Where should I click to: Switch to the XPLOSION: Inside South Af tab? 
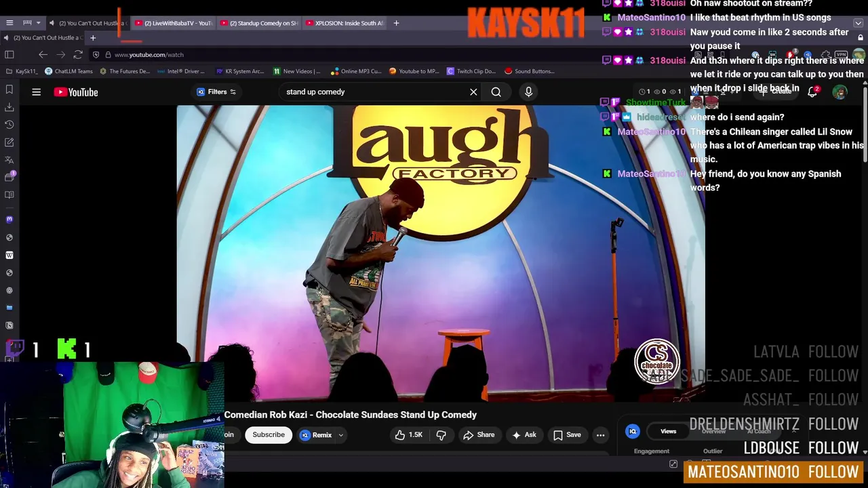tap(344, 23)
